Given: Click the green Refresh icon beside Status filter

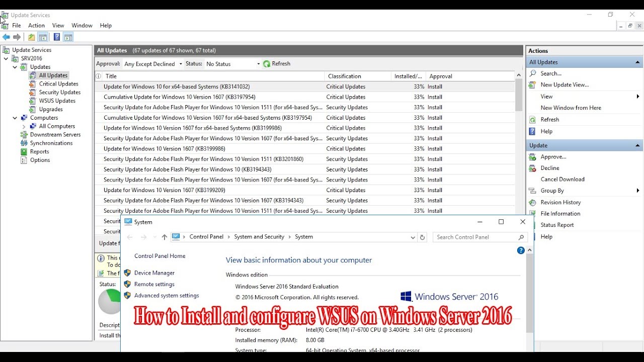Looking at the screenshot, I should [x=267, y=64].
